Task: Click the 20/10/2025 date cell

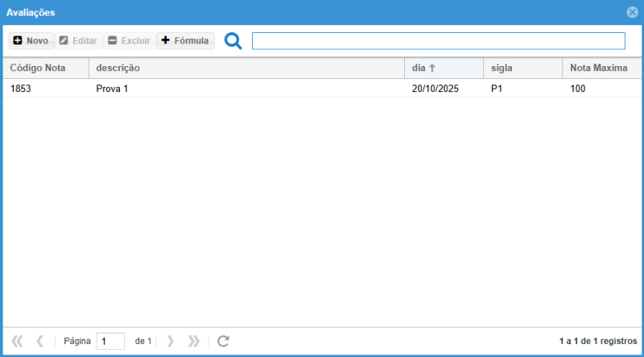Action: pos(435,89)
